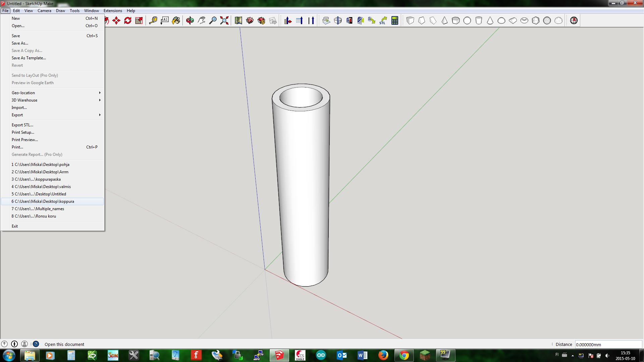The image size is (644, 362).
Task: Open recent file Desktop\pohja
Action: coord(53,165)
